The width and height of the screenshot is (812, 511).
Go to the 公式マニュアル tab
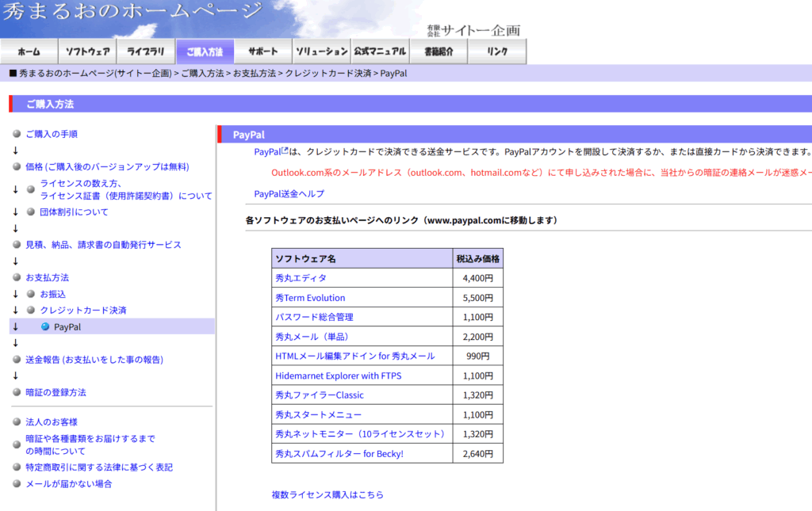[x=380, y=51]
